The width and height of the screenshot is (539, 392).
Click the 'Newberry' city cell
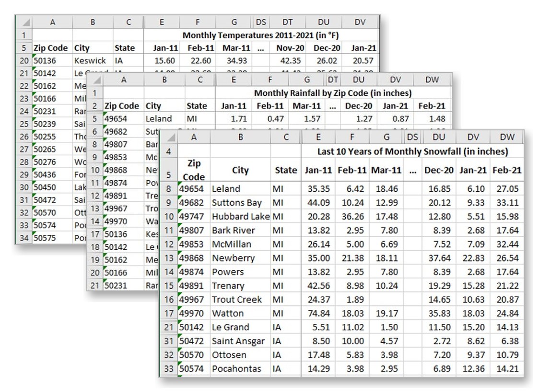tap(240, 258)
